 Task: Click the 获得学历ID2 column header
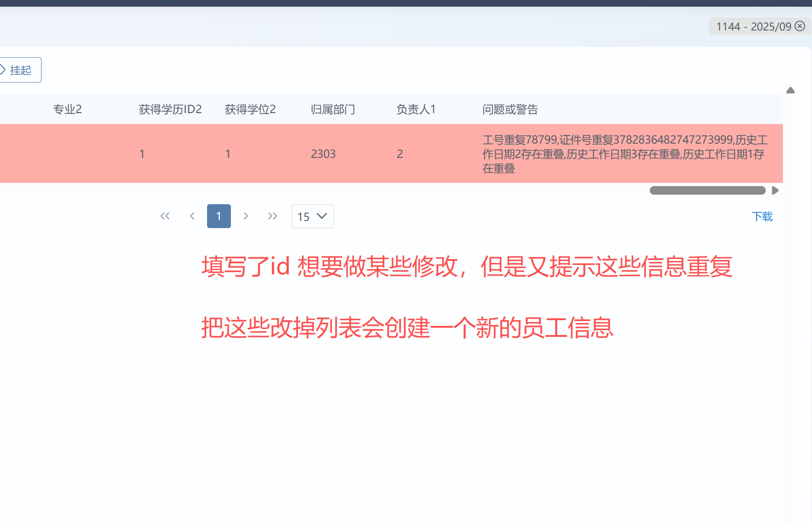(x=170, y=109)
